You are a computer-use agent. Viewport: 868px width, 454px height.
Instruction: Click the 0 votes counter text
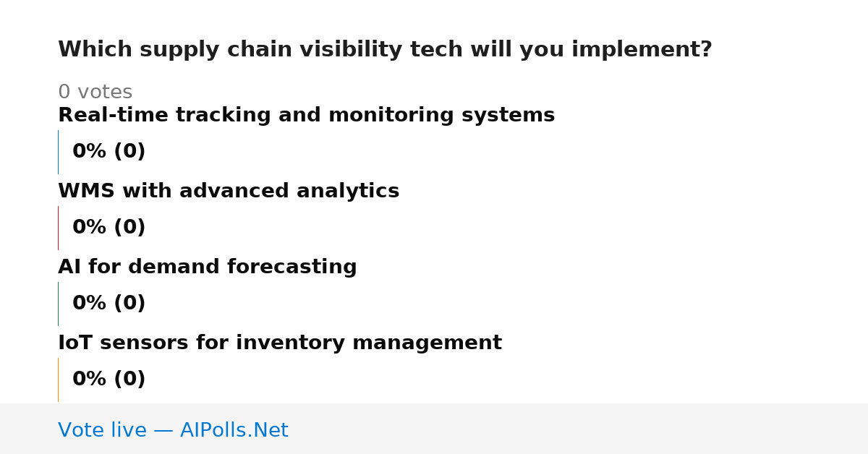tap(95, 93)
